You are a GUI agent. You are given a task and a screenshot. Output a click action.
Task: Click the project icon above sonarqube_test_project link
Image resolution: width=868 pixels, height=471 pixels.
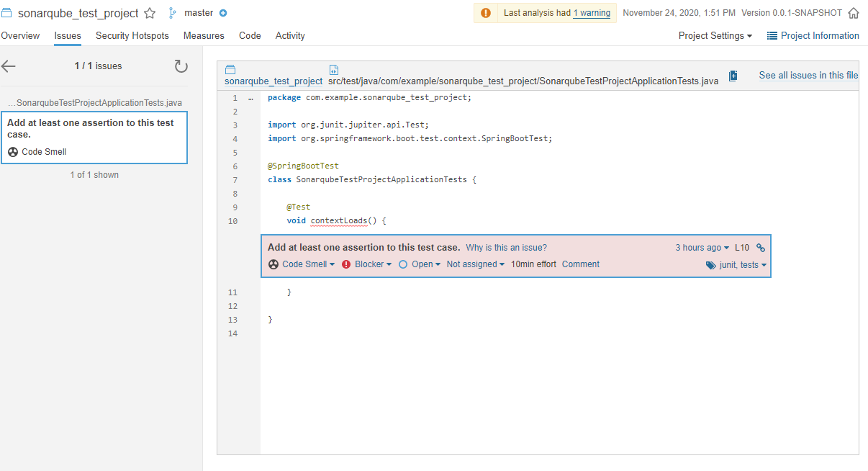point(230,70)
